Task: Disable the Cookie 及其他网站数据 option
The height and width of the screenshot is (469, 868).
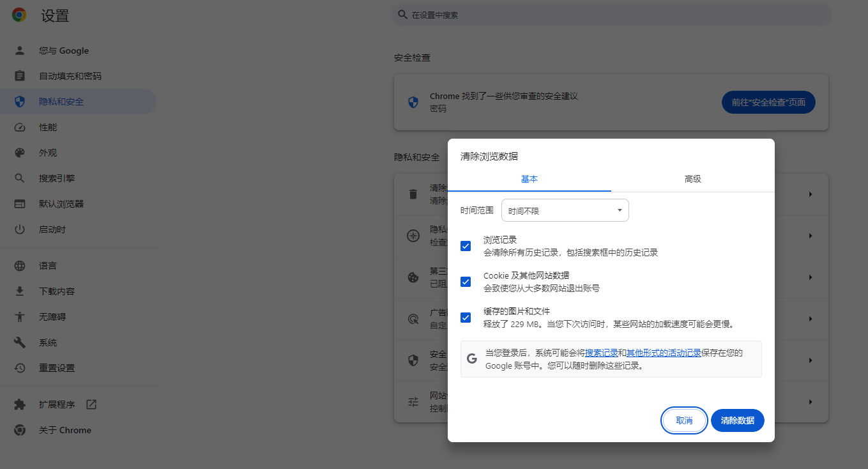Action: (465, 282)
